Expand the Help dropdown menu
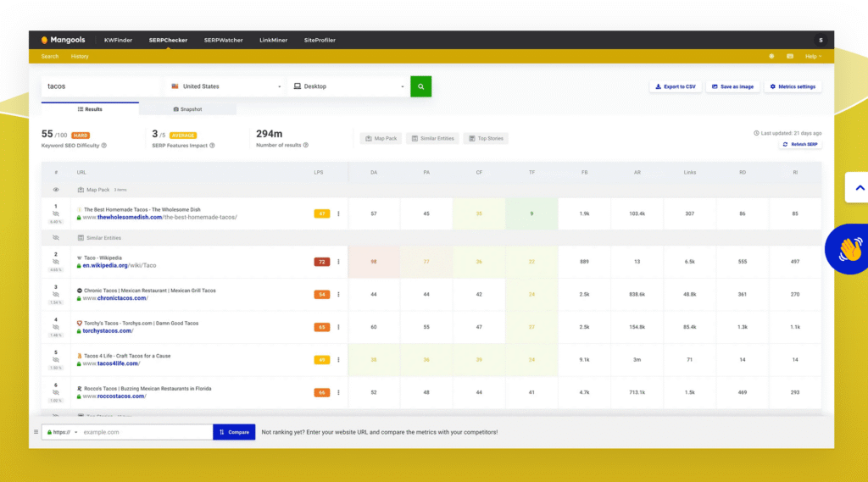Viewport: 868px width, 482px height. 813,57
